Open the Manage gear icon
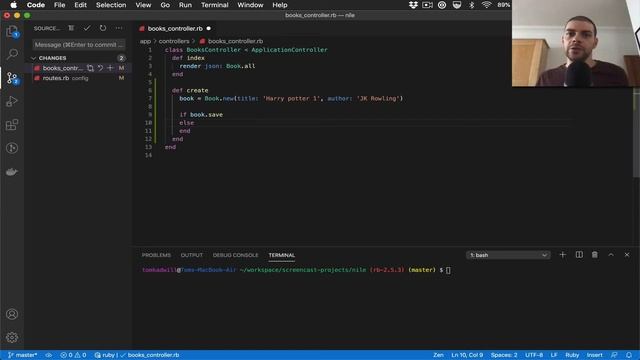640x360 pixels. 12,337
